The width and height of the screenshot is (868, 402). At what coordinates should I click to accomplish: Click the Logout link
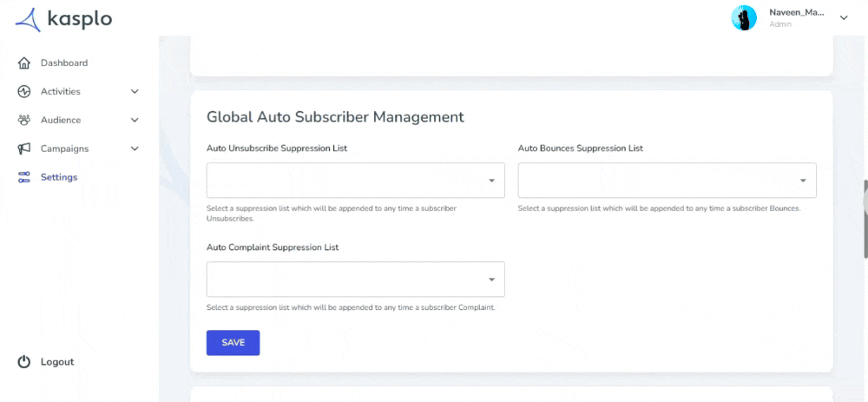(x=57, y=362)
